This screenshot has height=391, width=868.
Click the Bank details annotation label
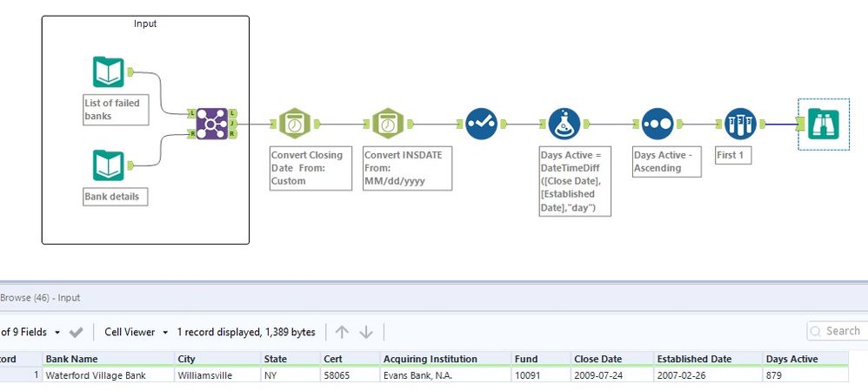[x=115, y=196]
